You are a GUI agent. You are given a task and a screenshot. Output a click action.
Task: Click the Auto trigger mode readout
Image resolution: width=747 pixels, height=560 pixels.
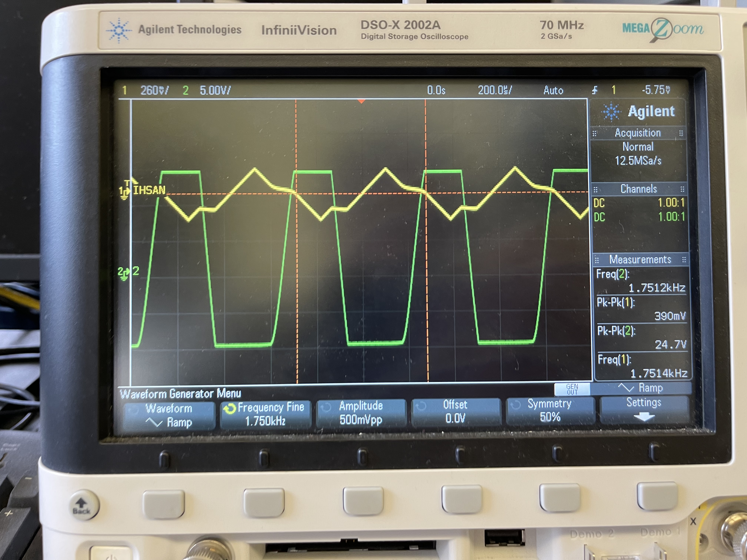(x=553, y=90)
